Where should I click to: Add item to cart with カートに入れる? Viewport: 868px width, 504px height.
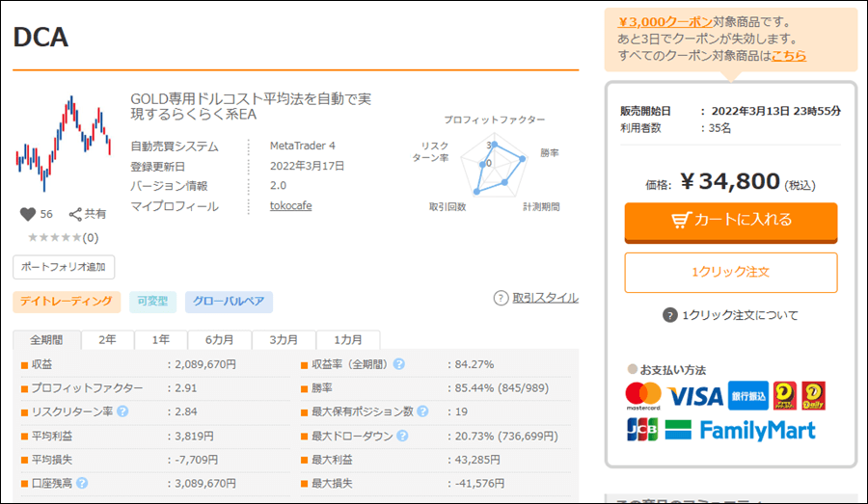point(730,220)
